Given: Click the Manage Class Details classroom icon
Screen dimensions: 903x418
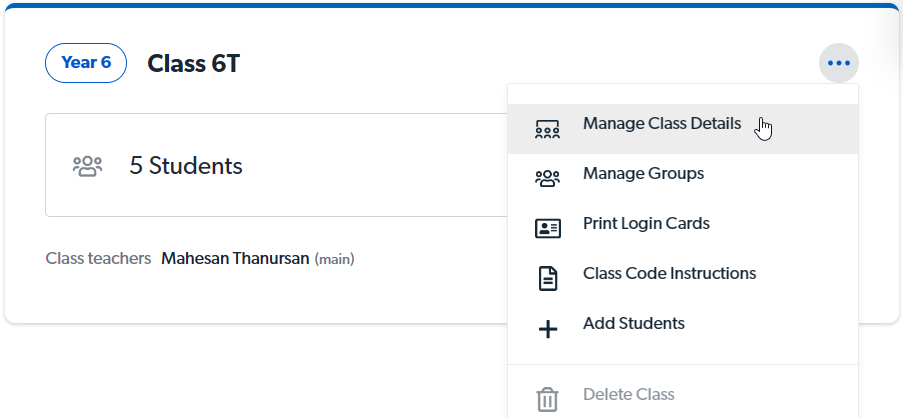Looking at the screenshot, I should click(x=547, y=129).
